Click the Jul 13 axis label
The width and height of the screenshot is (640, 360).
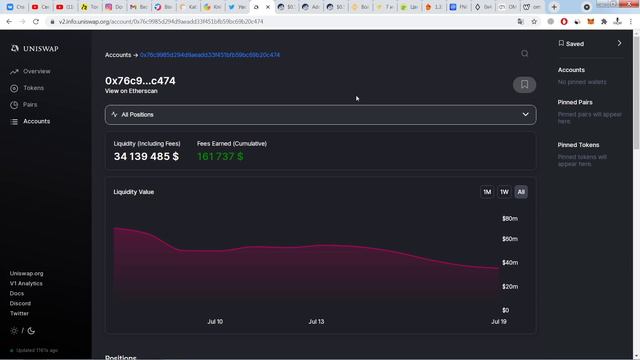316,322
